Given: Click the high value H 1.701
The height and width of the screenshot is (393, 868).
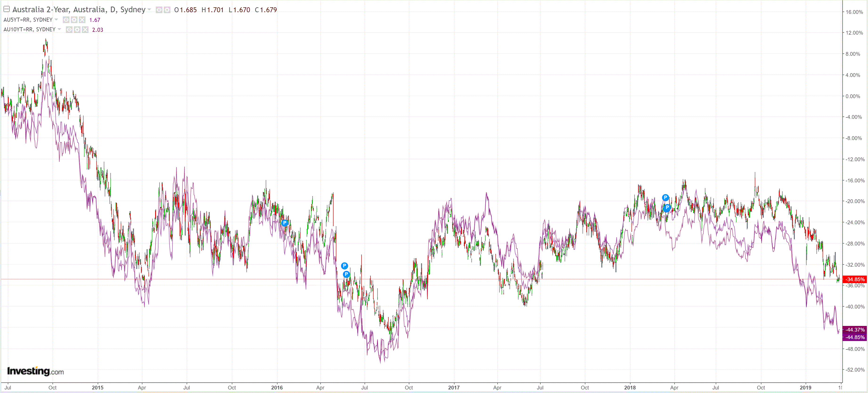Looking at the screenshot, I should coord(213,10).
